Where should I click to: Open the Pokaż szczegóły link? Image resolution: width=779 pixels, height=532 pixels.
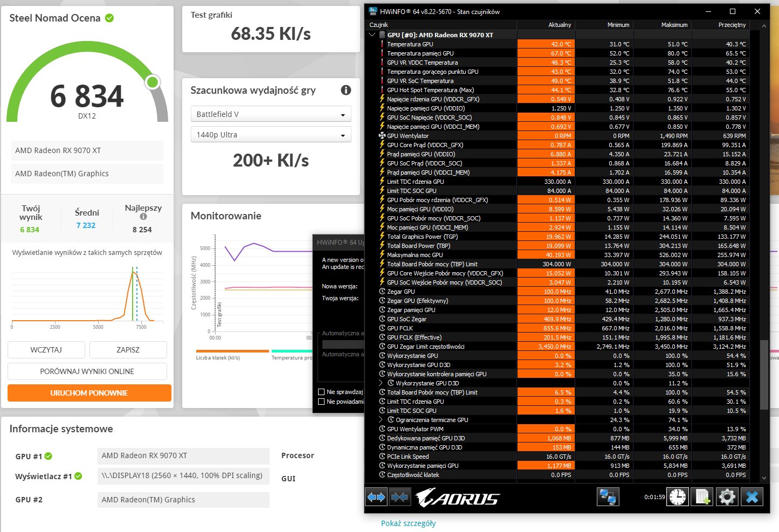tap(409, 523)
